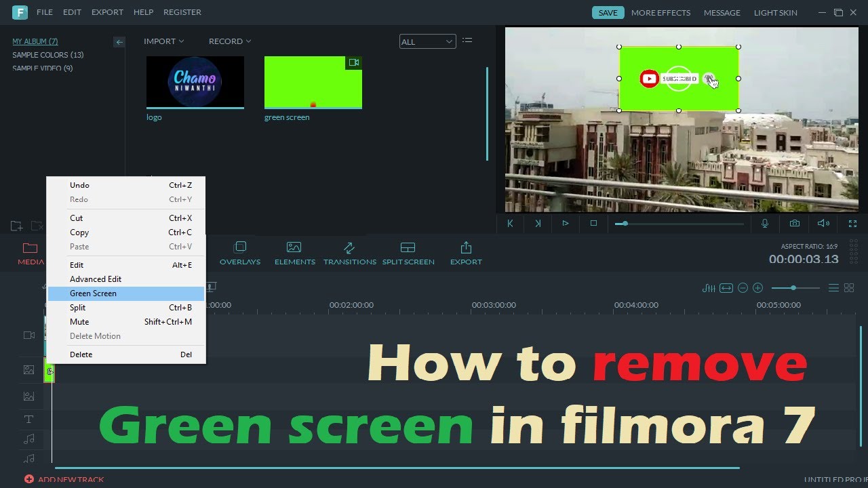Expand the ALL media filter dropdown
The image size is (868, 488).
pyautogui.click(x=428, y=41)
